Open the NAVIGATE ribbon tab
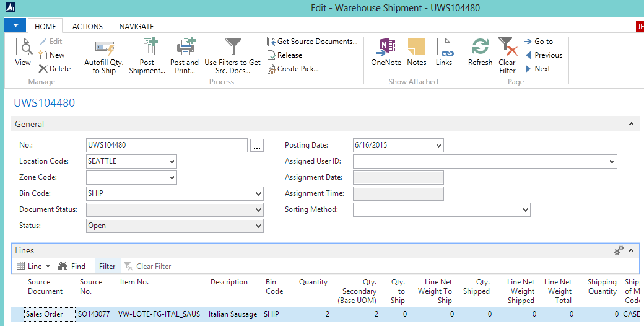Viewport: 644px width, 326px height. click(136, 27)
